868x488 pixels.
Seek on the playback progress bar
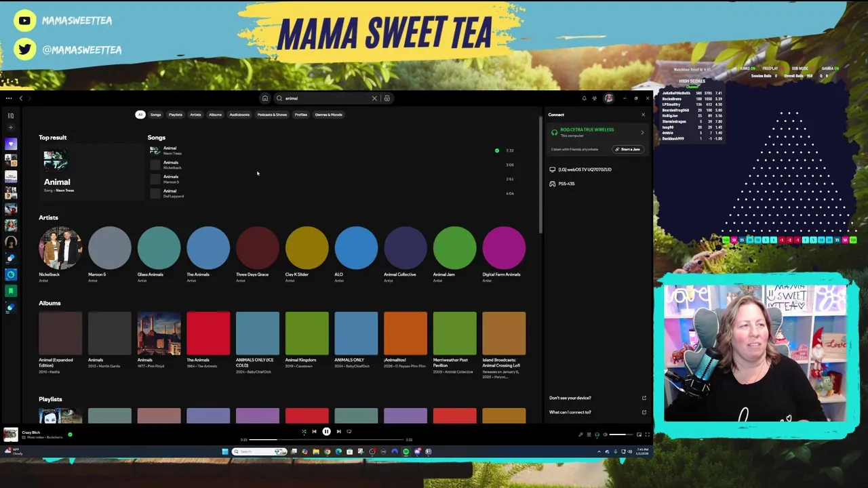pos(326,440)
